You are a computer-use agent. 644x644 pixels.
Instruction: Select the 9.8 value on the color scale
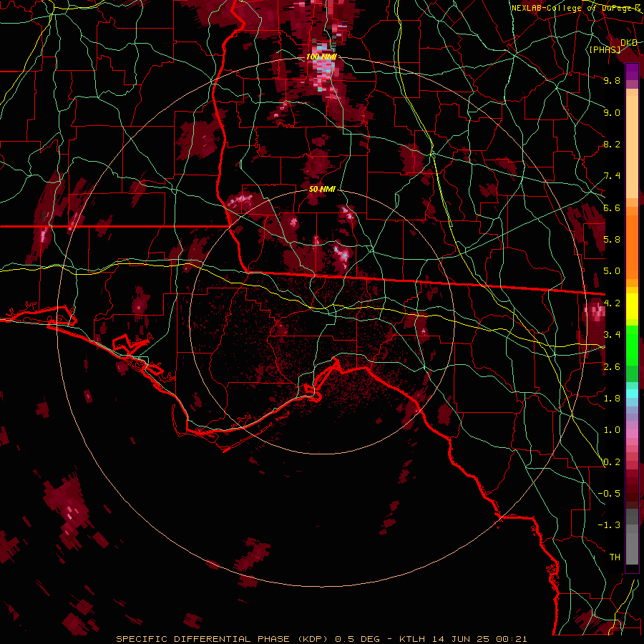pos(612,80)
